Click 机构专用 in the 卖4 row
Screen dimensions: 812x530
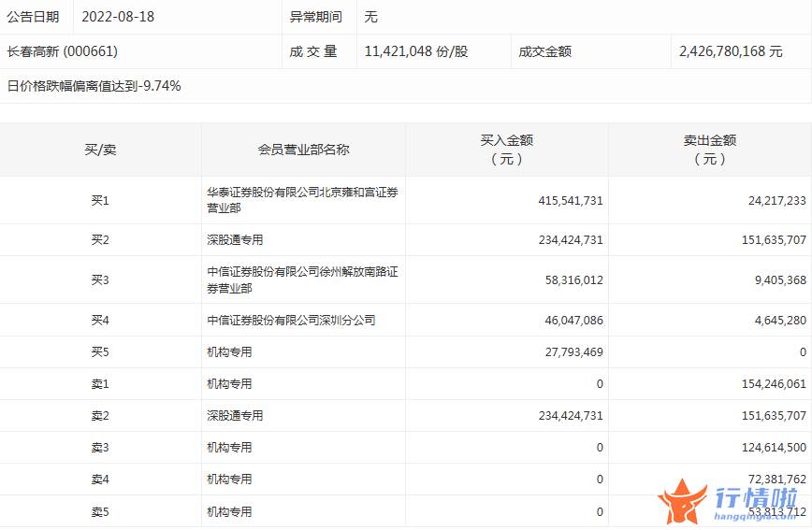[x=229, y=480]
